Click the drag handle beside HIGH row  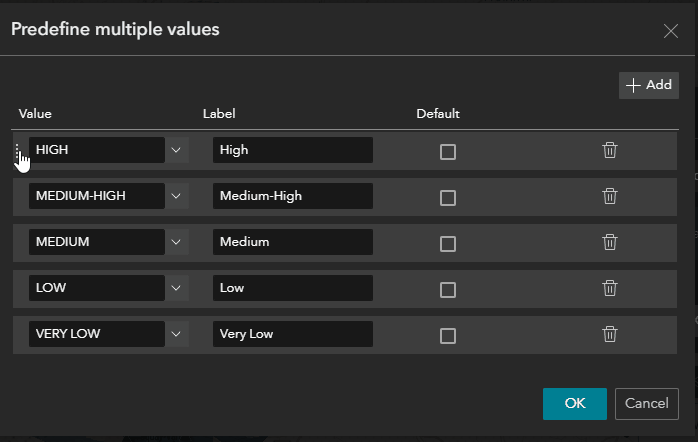pos(18,150)
